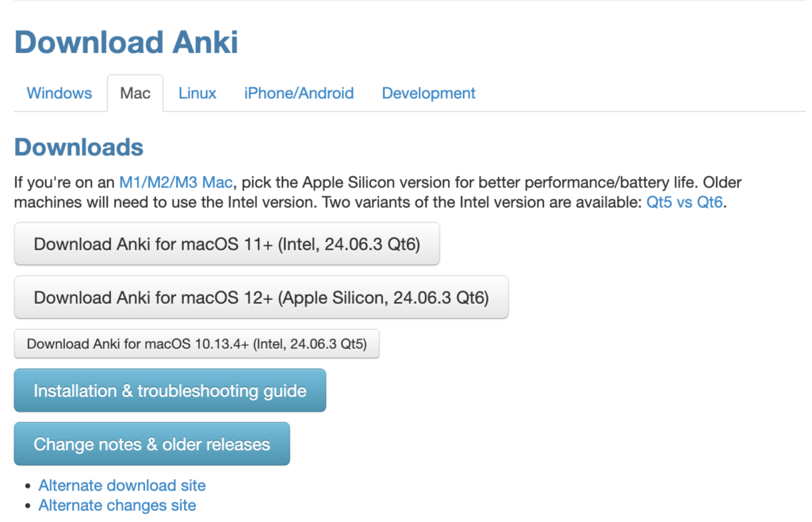Download the Qt5 build for macOS 10.13.4+
The image size is (812, 522).
pos(196,344)
